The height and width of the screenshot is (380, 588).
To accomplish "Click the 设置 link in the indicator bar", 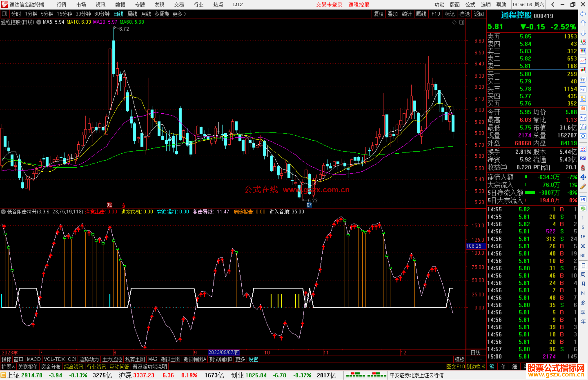I will point(253,359).
